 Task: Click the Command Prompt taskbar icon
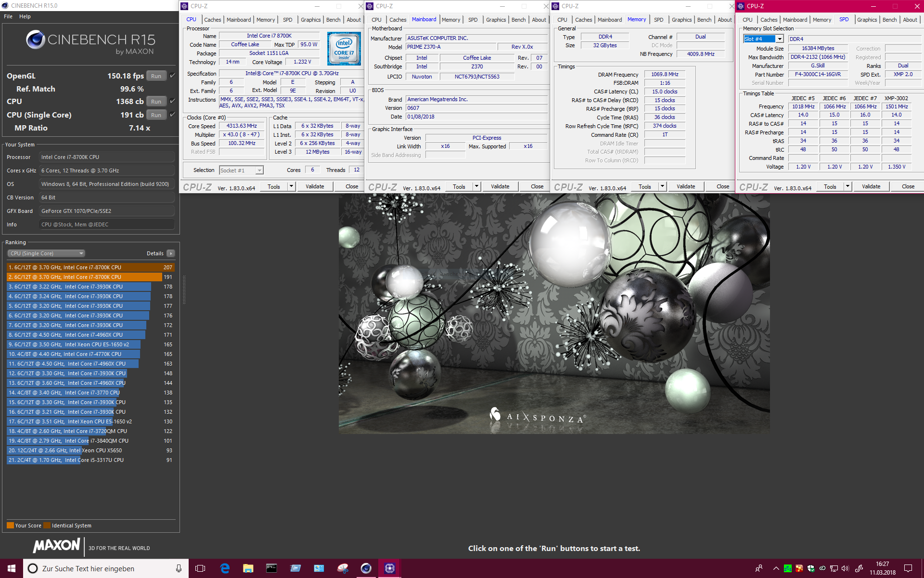point(271,568)
